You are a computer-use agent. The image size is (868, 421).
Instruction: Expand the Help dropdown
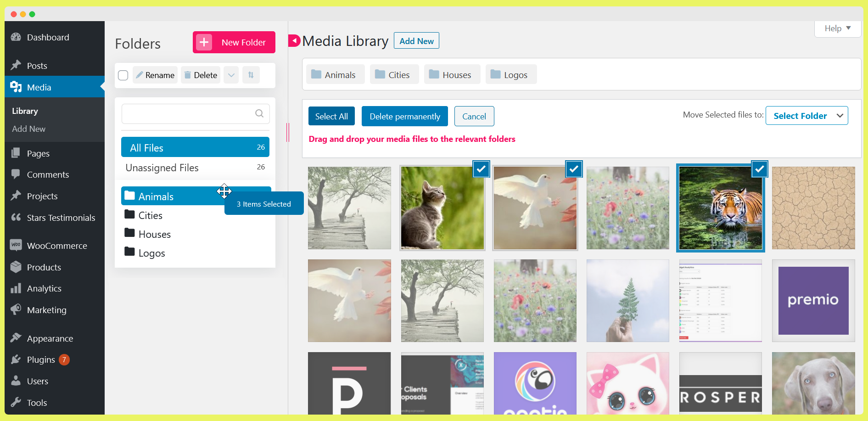click(x=837, y=28)
